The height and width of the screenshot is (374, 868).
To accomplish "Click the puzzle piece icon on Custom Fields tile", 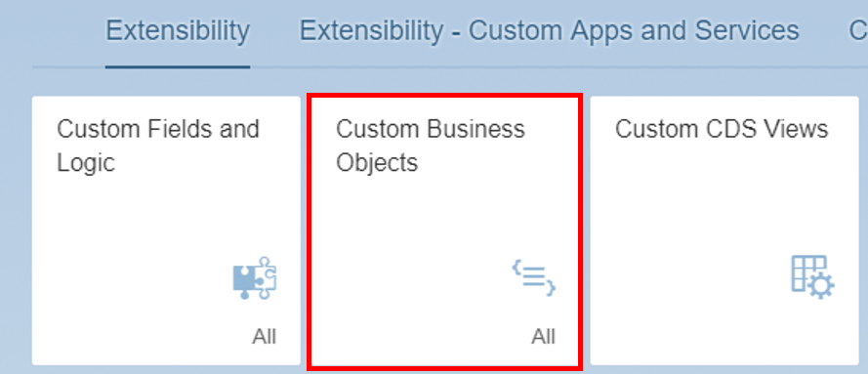I will pyautogui.click(x=254, y=278).
